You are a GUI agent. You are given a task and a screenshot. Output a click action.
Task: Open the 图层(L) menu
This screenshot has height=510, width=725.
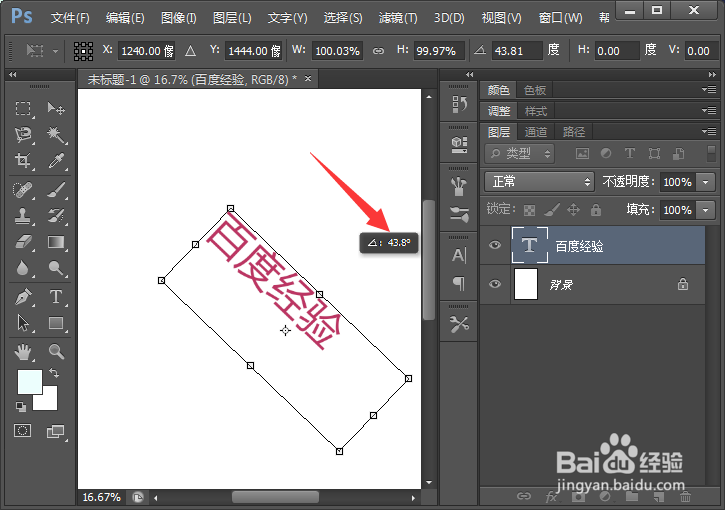coord(232,18)
